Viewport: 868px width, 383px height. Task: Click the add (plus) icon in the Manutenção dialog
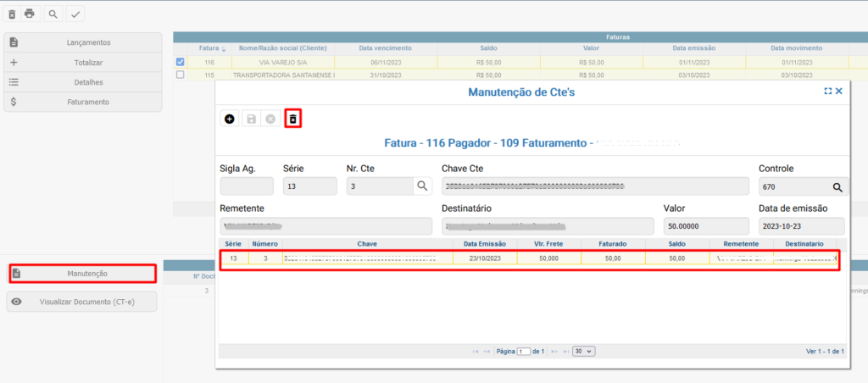pyautogui.click(x=230, y=119)
